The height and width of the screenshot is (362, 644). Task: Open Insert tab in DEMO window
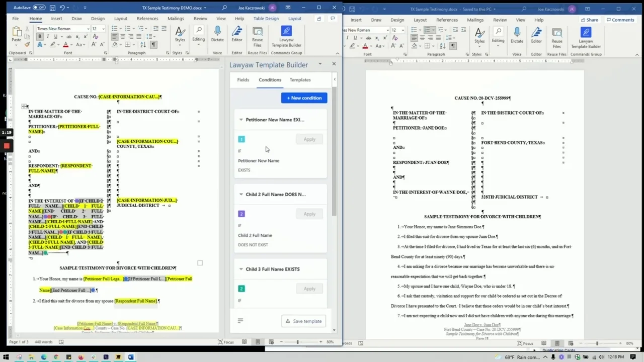tap(56, 19)
